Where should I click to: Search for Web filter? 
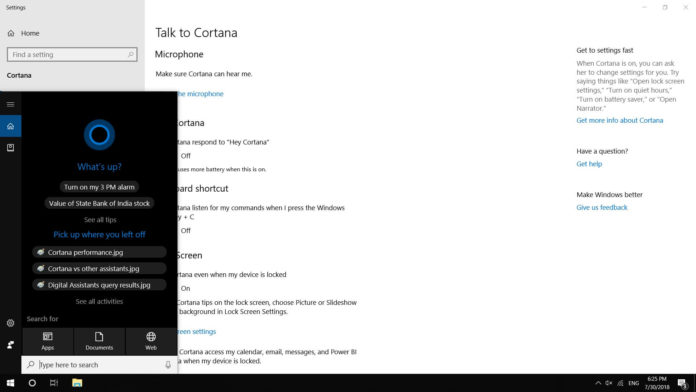[151, 341]
